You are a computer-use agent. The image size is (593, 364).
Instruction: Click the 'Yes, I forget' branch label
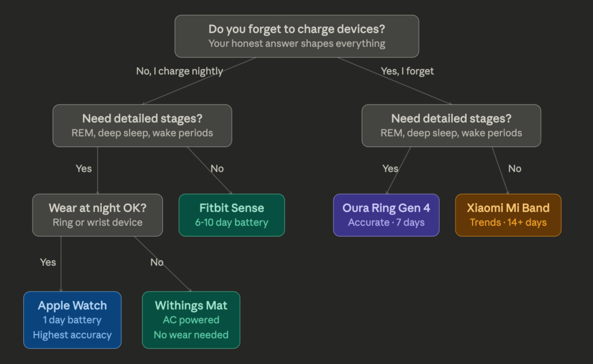(407, 71)
